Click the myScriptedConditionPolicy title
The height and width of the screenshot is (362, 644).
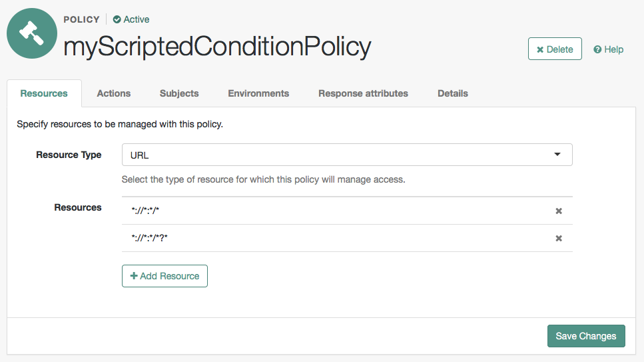coord(217,47)
